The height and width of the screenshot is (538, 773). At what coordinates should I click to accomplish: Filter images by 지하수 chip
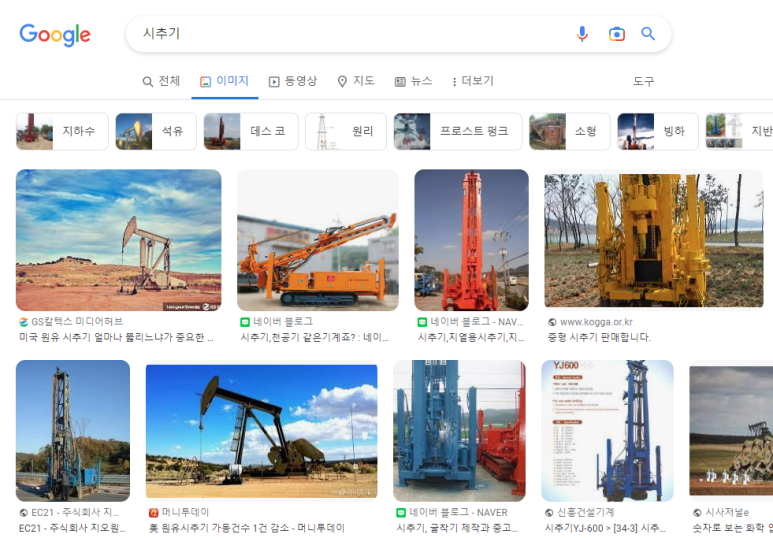coord(62,131)
